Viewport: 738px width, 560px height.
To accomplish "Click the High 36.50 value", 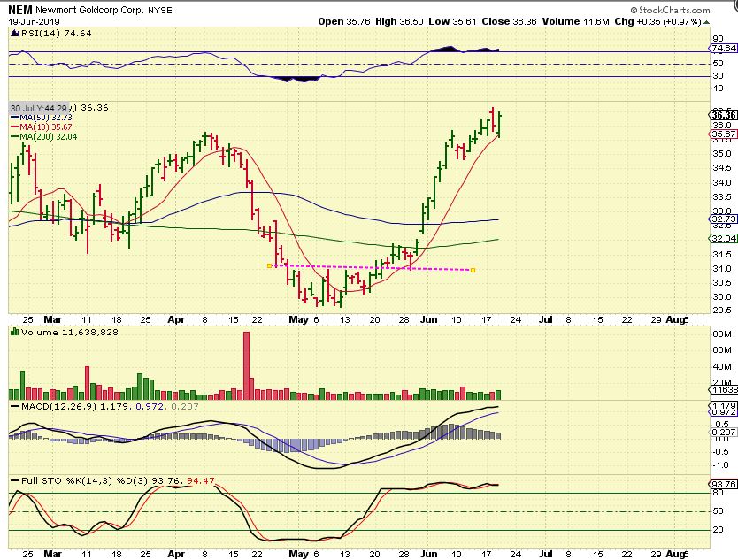I will tap(399, 21).
